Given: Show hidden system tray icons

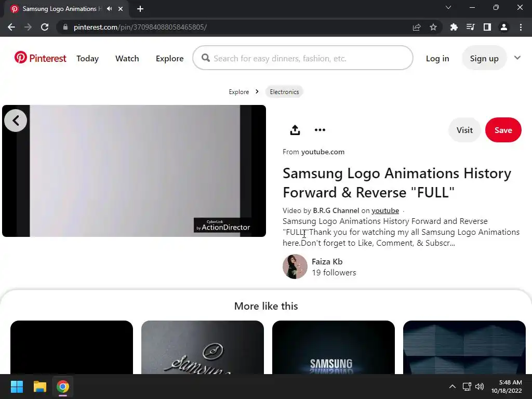Looking at the screenshot, I should point(453,387).
